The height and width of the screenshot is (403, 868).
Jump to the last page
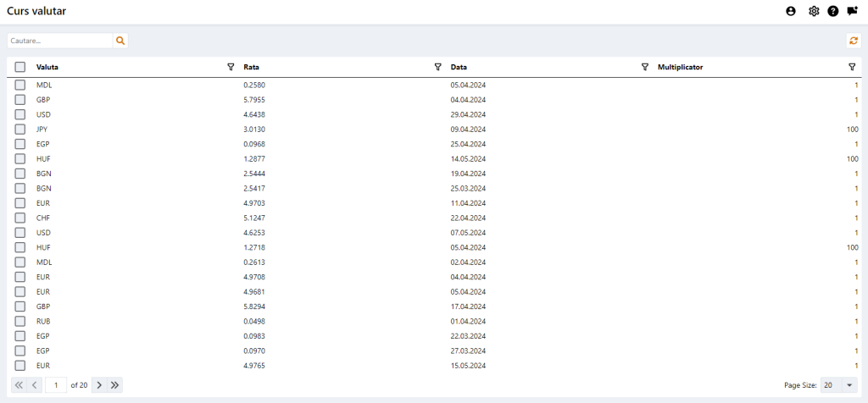point(115,385)
